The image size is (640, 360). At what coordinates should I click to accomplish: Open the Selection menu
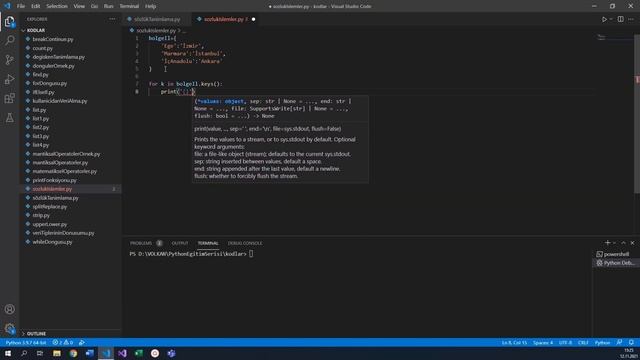coord(57,6)
